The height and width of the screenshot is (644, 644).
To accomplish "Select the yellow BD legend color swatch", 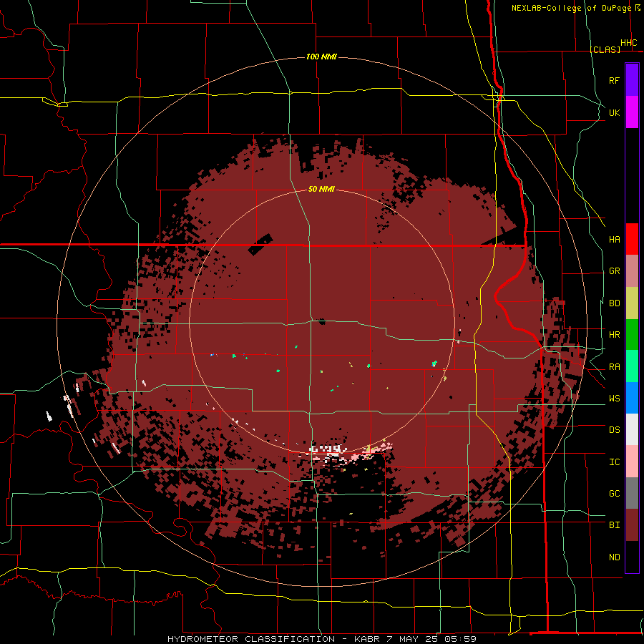I will click(x=632, y=303).
